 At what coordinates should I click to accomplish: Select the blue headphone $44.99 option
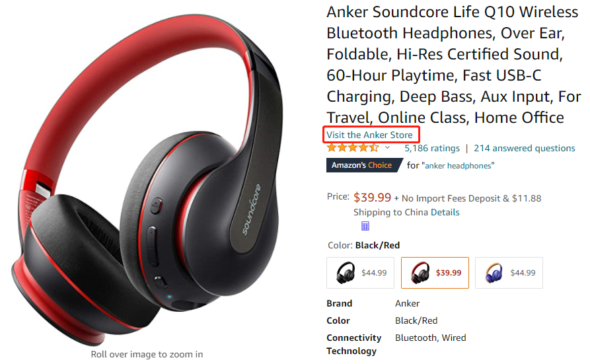point(509,273)
